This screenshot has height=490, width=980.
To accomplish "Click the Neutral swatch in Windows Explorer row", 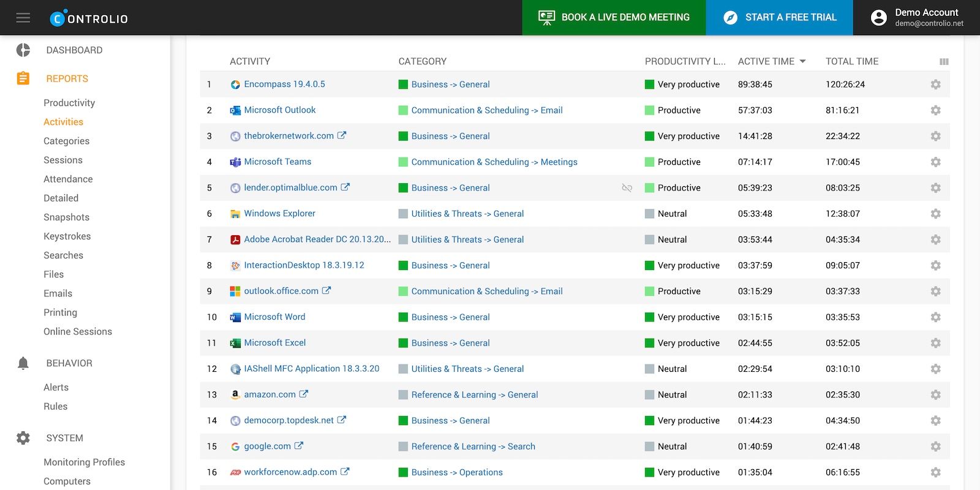I will [x=649, y=214].
